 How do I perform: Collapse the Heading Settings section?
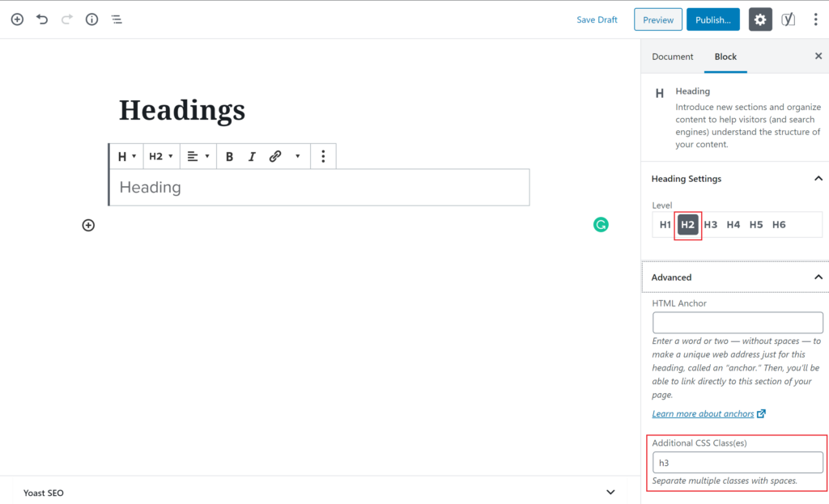coord(818,179)
